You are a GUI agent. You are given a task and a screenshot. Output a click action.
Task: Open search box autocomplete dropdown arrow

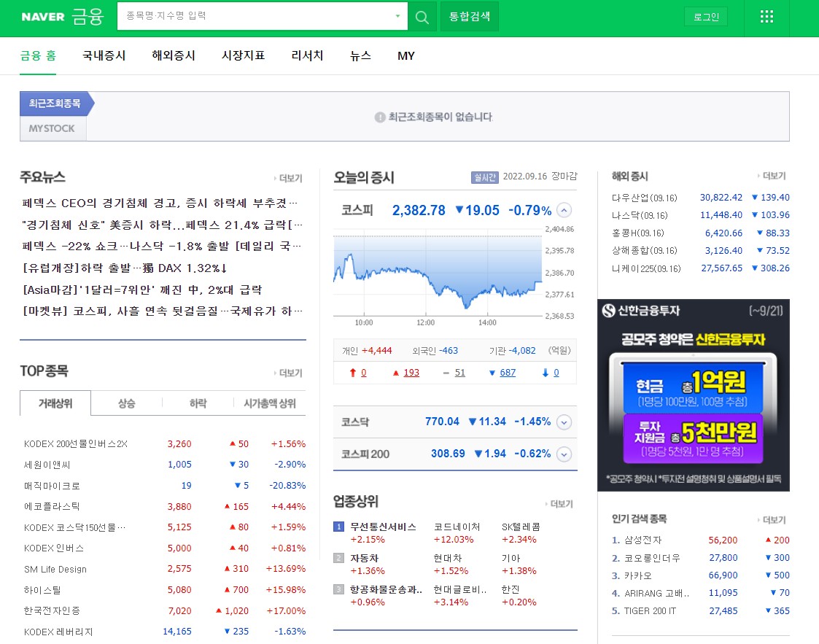397,16
